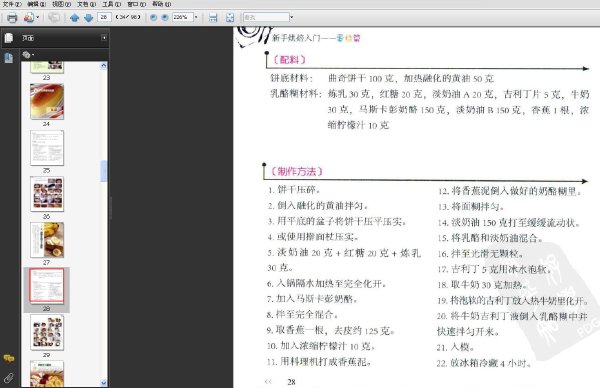Open the 文件 menu
Image resolution: width=600 pixels, height=388 pixels.
coord(12,4)
